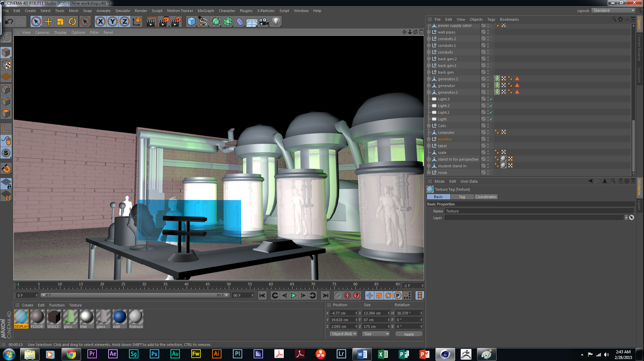644x361 pixels.
Task: Open the Edit Render Settings icon
Action: [x=176, y=22]
